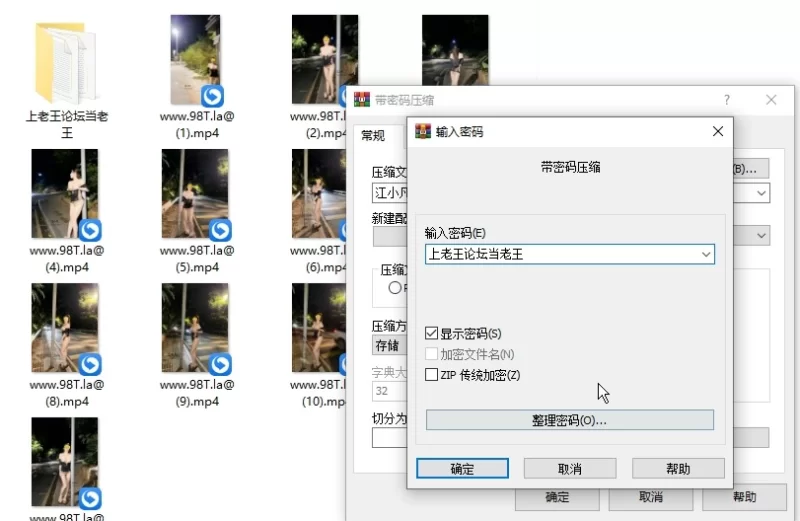Enable the ZIP 传统加密(Z) checkbox

tap(432, 375)
